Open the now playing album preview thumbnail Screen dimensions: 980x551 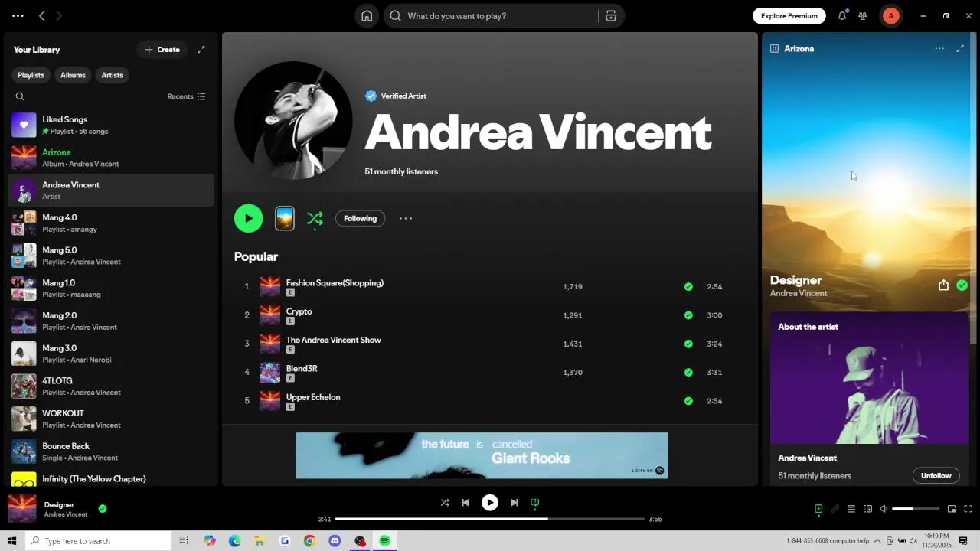pos(285,218)
